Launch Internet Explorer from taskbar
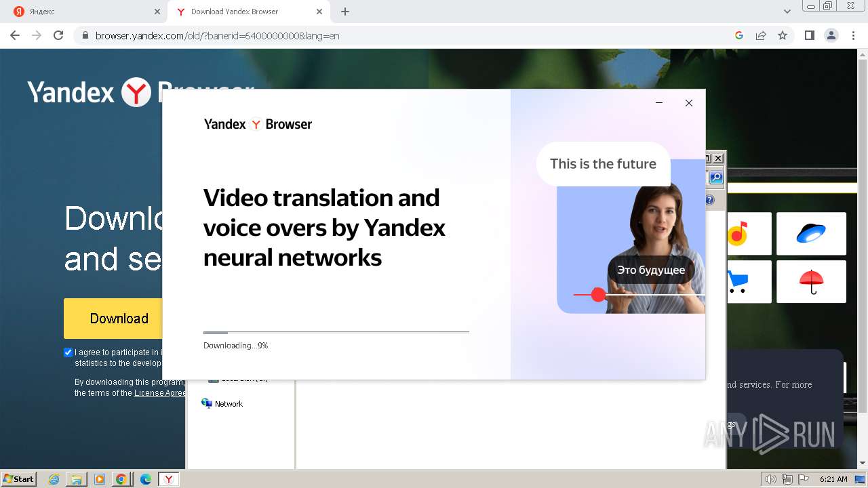The image size is (868, 488). 54,479
